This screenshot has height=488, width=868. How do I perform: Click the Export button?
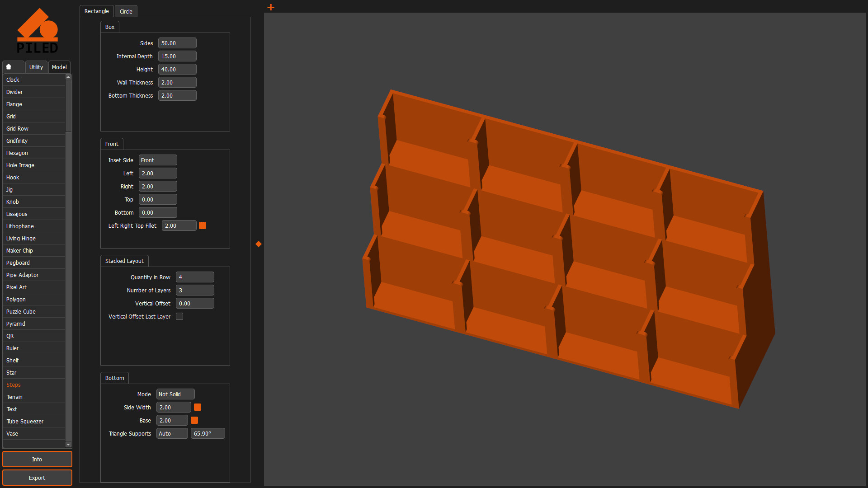tap(37, 478)
